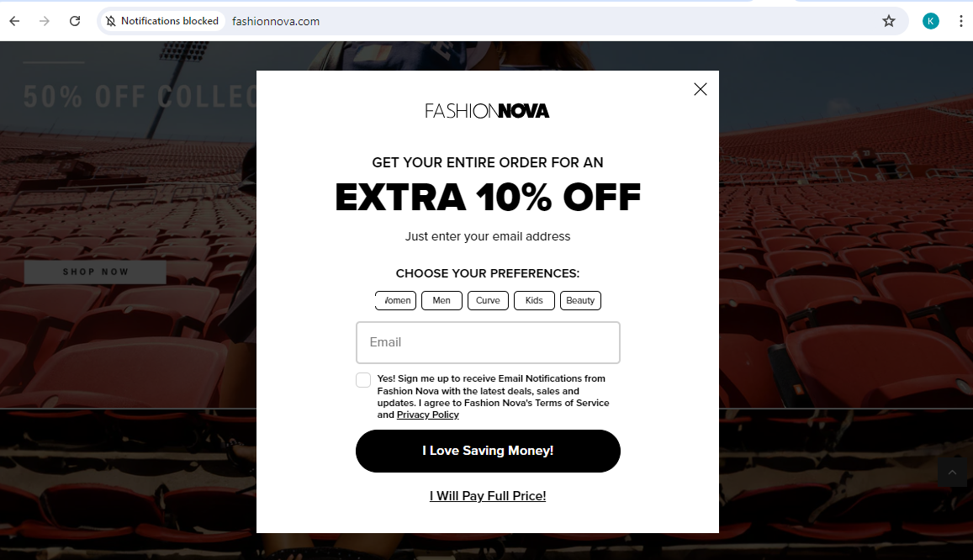
Task: Open the Privacy Policy link
Action: click(427, 415)
